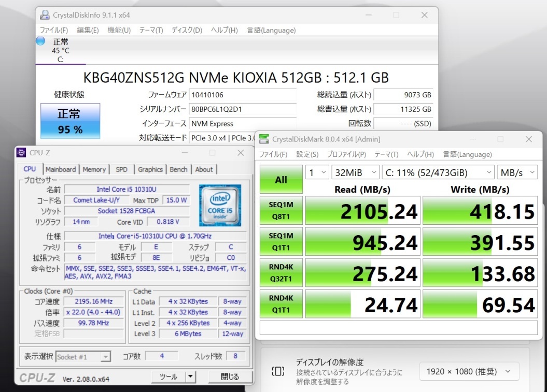The width and height of the screenshot is (547, 392).
Task: Click the RND4K Q1T1 write result 69.54
Action: (480, 304)
